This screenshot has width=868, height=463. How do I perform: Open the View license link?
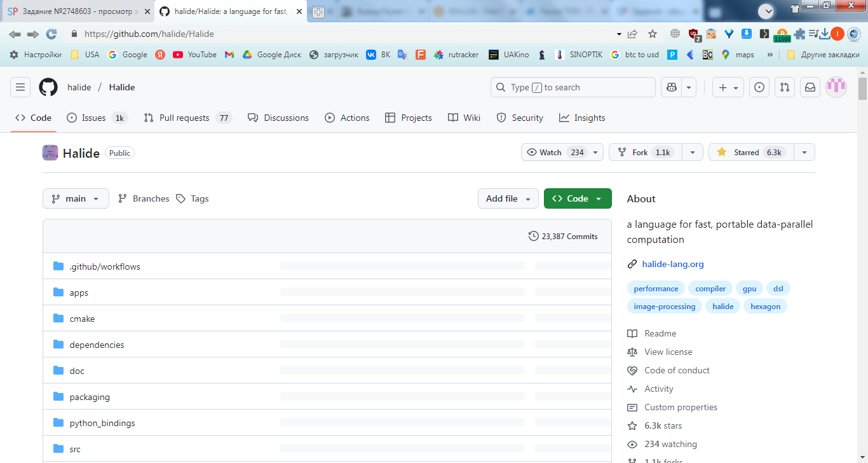[x=668, y=352]
